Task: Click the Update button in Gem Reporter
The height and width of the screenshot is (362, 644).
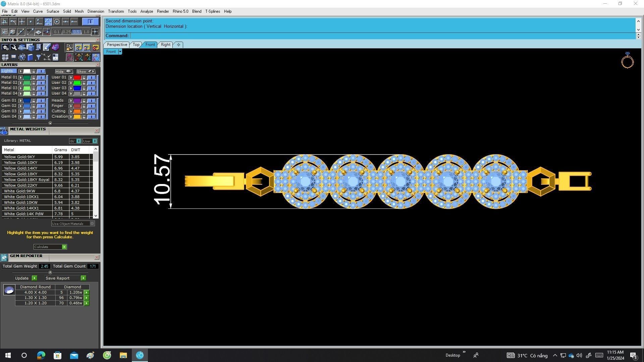Action: coord(25,278)
